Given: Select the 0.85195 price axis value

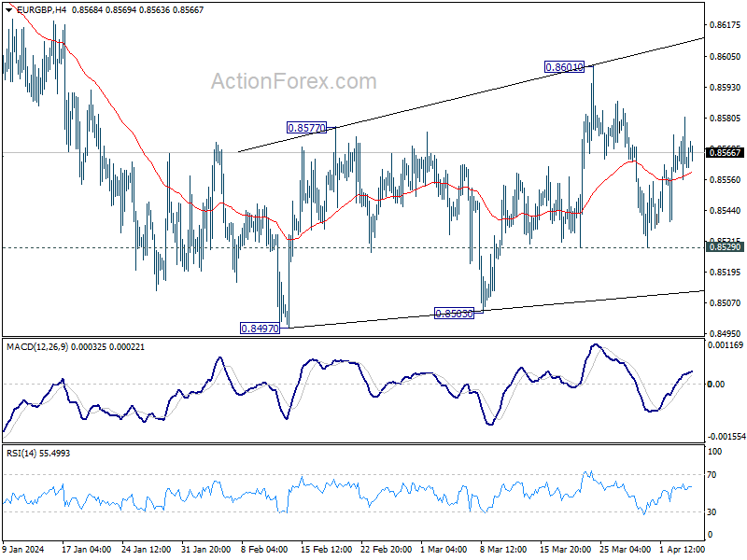Looking at the screenshot, I should pyautogui.click(x=726, y=272).
